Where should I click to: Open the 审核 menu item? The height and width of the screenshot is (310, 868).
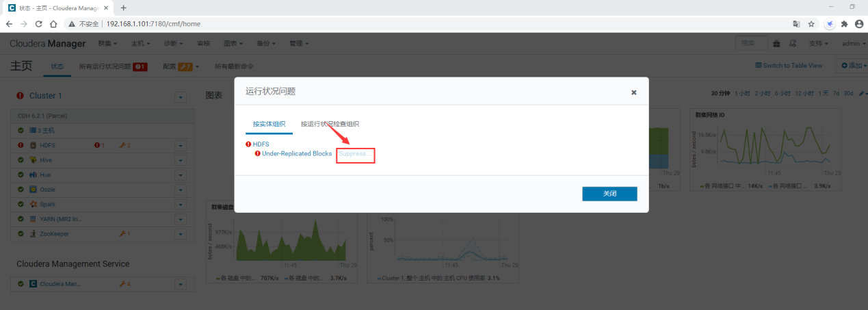(203, 43)
